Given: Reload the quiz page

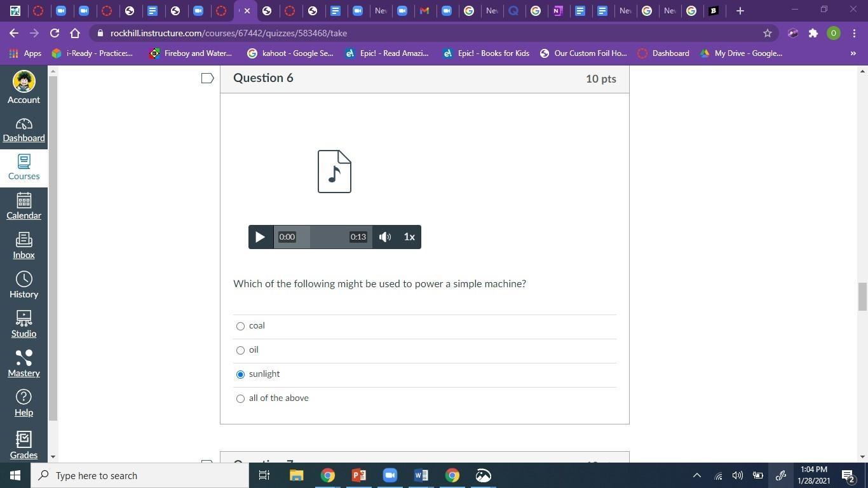Looking at the screenshot, I should (x=55, y=33).
